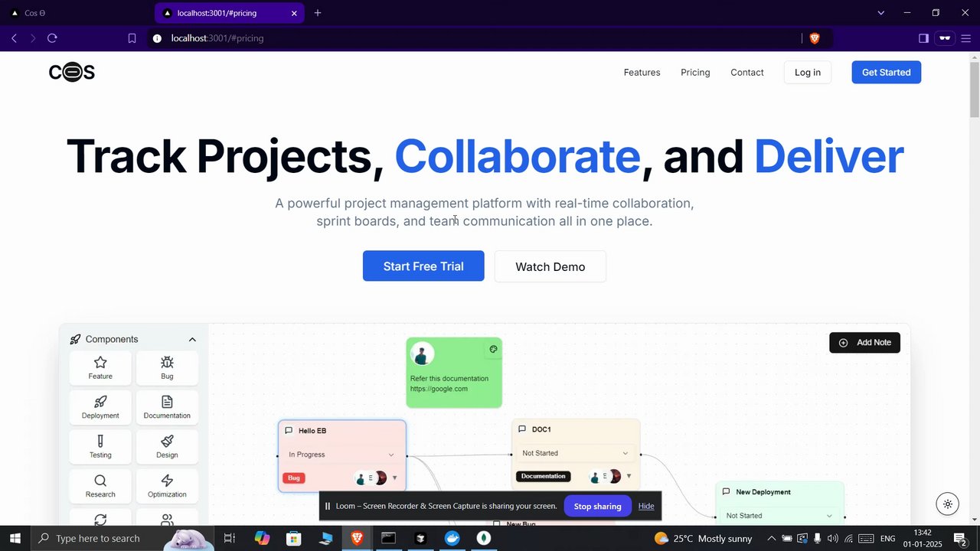This screenshot has height=551, width=980.
Task: Click 'Refer this documentation' note text
Action: click(449, 379)
